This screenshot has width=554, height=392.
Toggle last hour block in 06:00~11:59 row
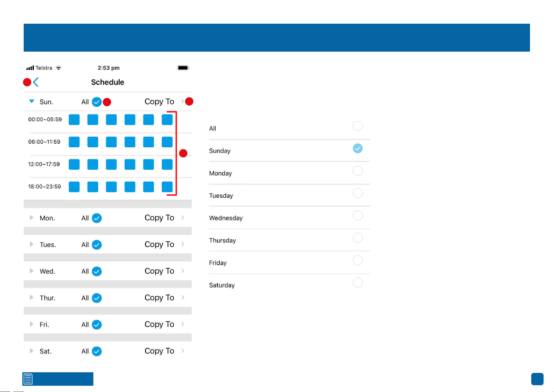(167, 142)
